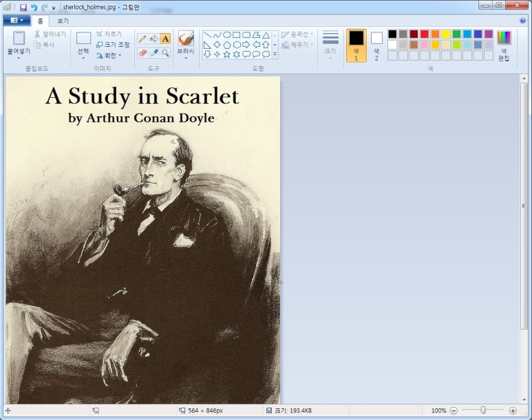Image resolution: width=532 pixels, height=420 pixels.
Task: Click Save icon in quick access toolbar
Action: (x=23, y=8)
